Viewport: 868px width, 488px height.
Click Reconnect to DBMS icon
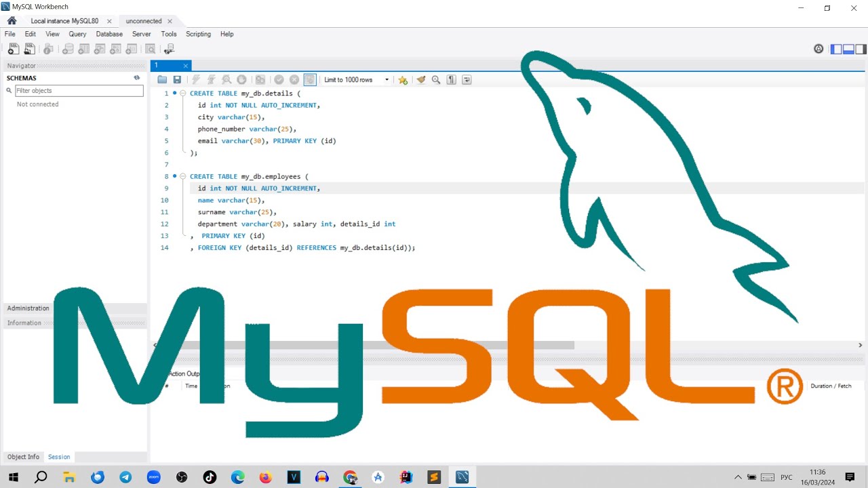(169, 49)
